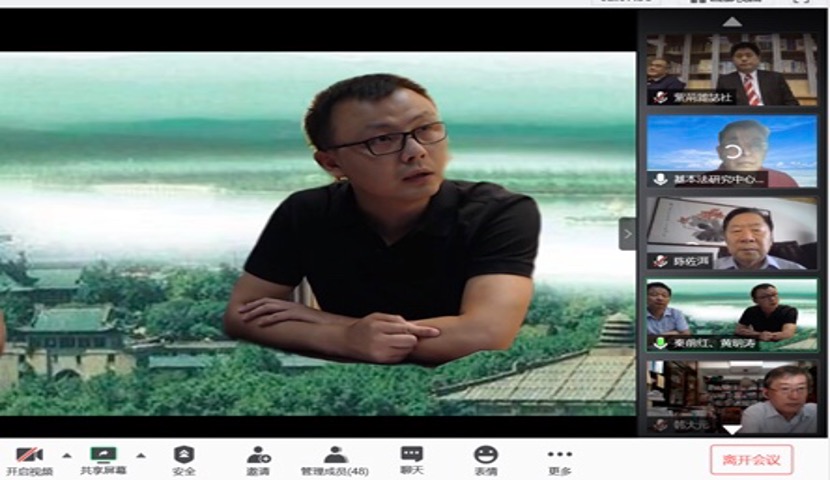The image size is (830, 480).
Task: Collapse participant strip with side chevron
Action: click(x=627, y=234)
